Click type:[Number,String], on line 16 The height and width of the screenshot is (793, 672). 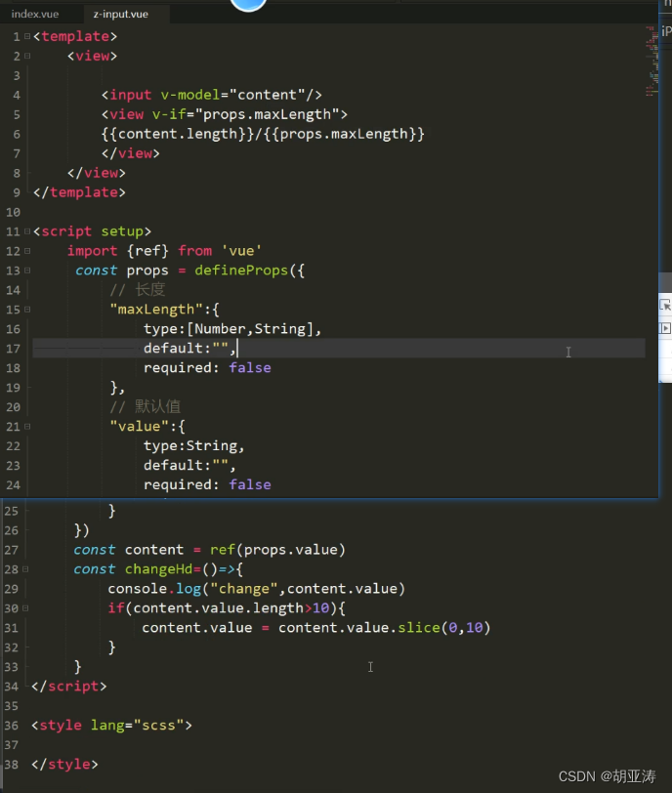[232, 329]
